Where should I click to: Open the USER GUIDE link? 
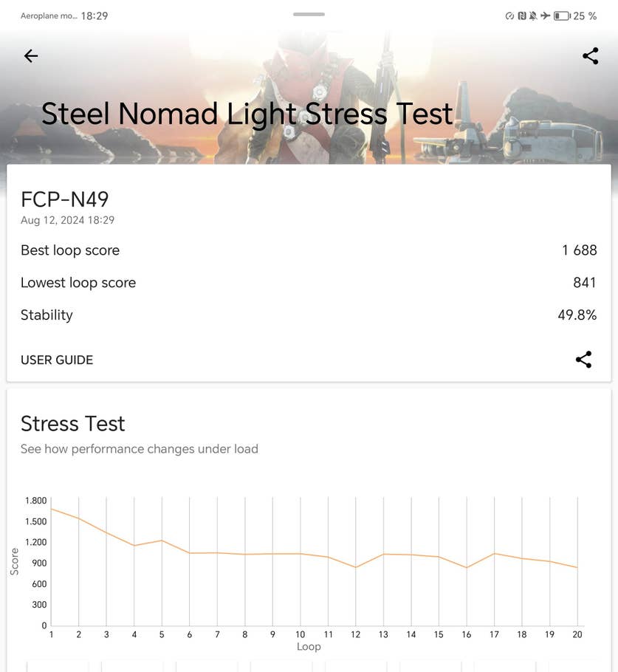(57, 360)
